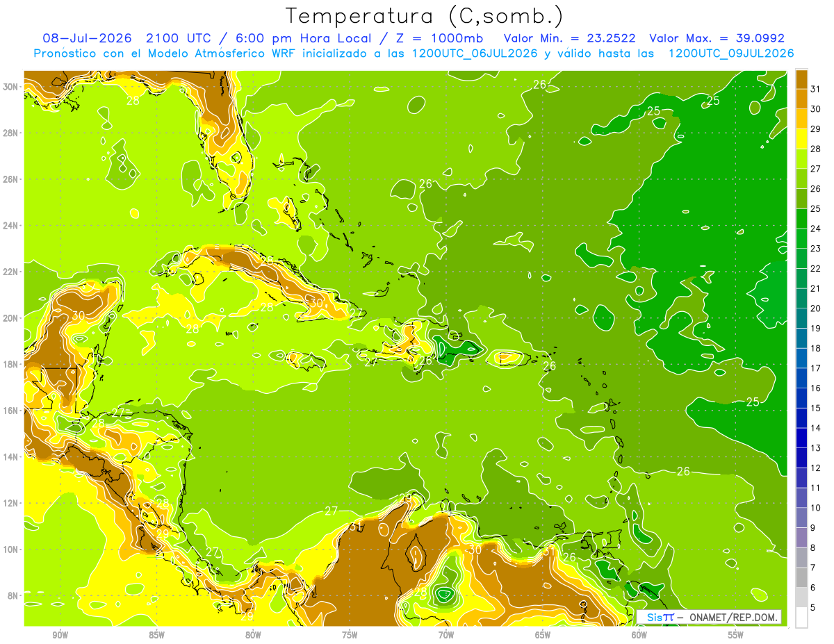Click the '55W' longitude axis label
Image resolution: width=834 pixels, height=644 pixels.
point(735,635)
